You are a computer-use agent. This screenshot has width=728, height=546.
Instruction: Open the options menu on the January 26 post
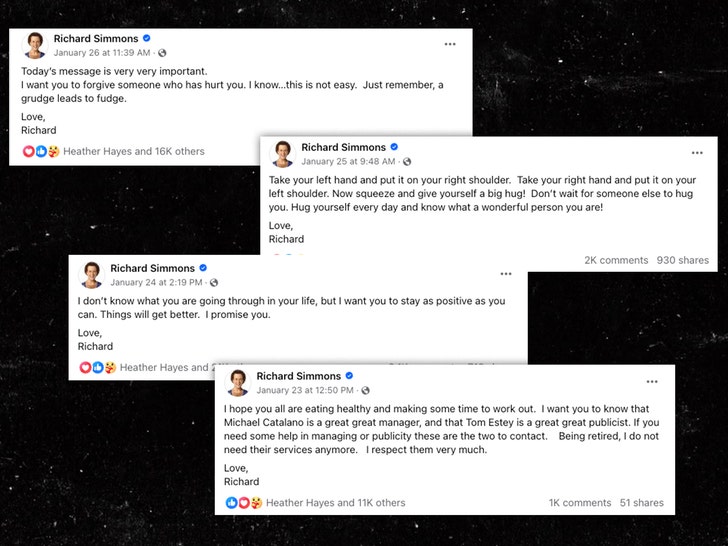point(450,44)
